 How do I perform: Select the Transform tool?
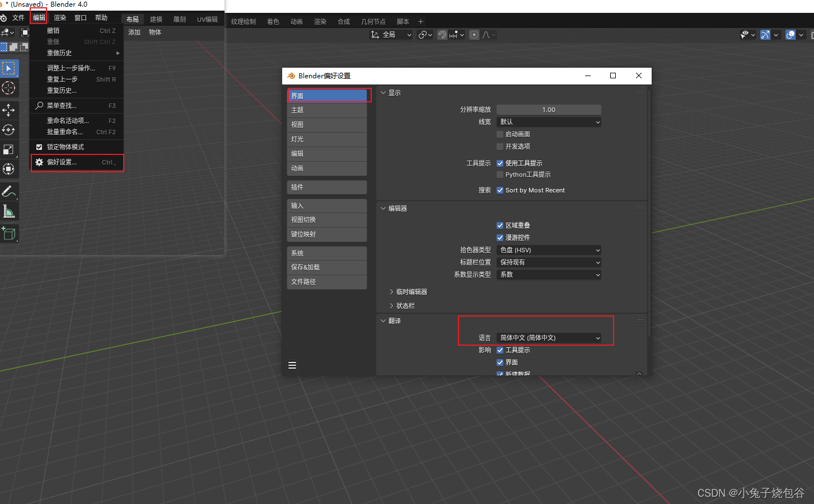pyautogui.click(x=8, y=169)
